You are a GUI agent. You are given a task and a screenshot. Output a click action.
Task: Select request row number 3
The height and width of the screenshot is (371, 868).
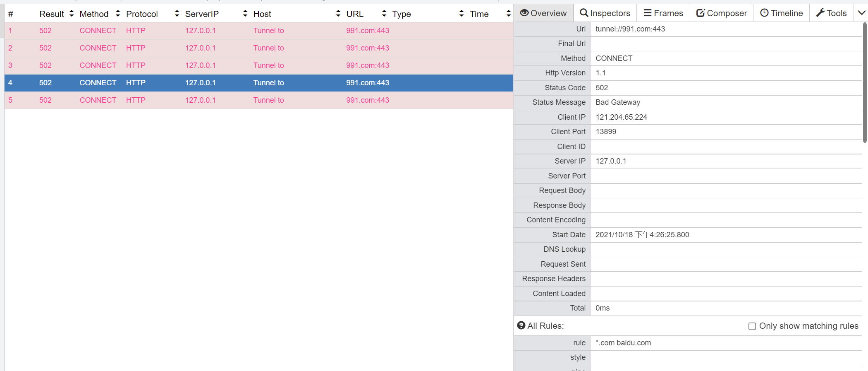[259, 65]
